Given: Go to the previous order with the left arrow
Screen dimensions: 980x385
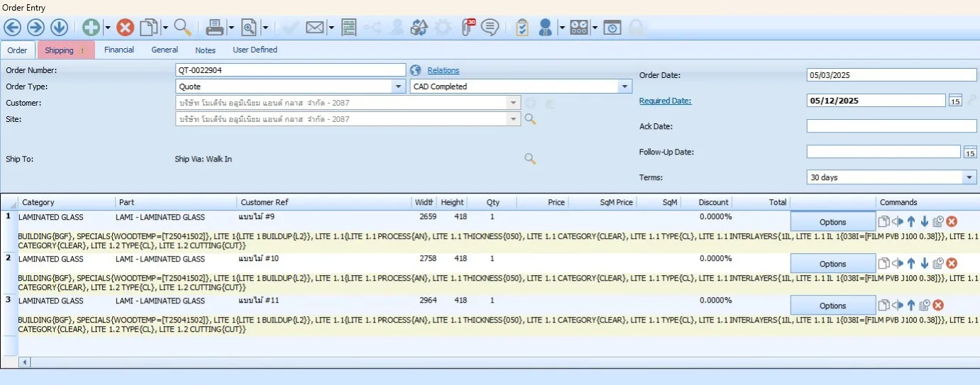Looking at the screenshot, I should pyautogui.click(x=13, y=28).
